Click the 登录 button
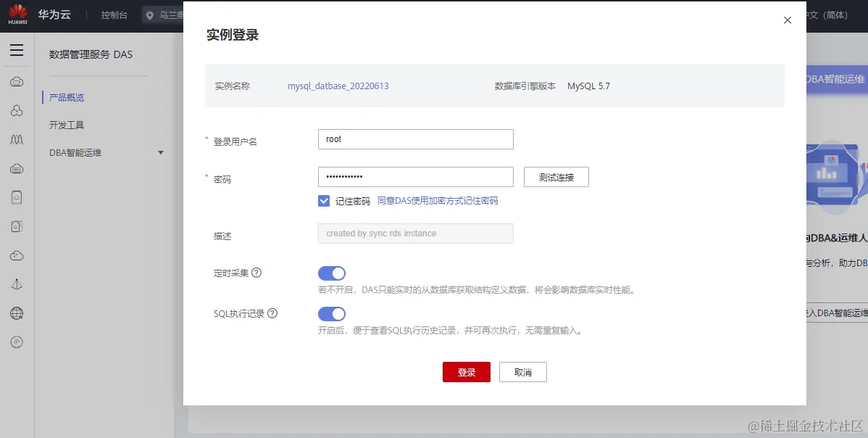 pos(467,372)
